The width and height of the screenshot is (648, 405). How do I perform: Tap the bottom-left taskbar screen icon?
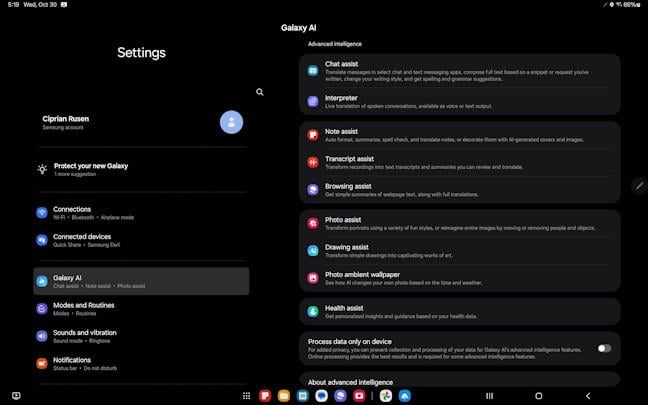(16, 396)
